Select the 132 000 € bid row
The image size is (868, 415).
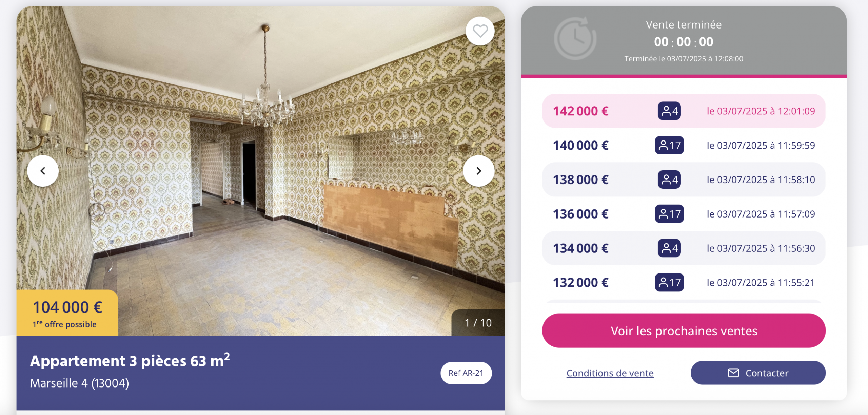(684, 282)
